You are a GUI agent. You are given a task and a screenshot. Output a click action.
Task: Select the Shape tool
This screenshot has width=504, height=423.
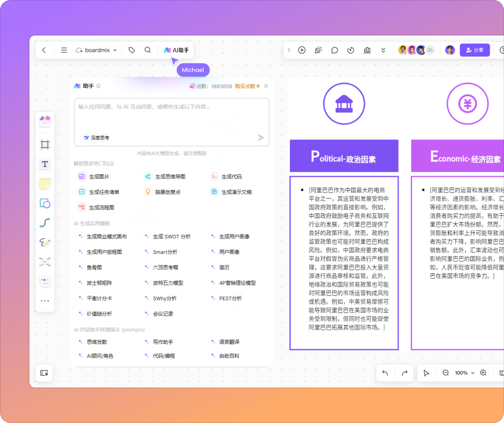click(x=45, y=203)
